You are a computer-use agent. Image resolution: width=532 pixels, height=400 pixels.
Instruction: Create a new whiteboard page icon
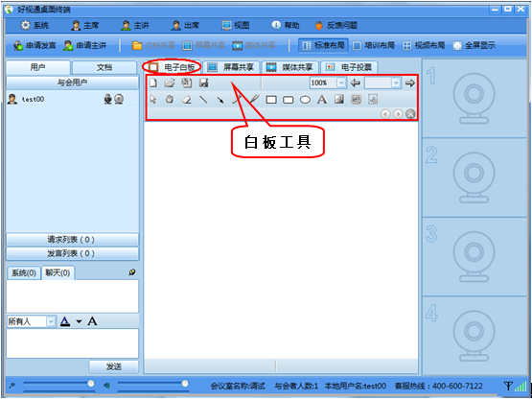[x=153, y=82]
